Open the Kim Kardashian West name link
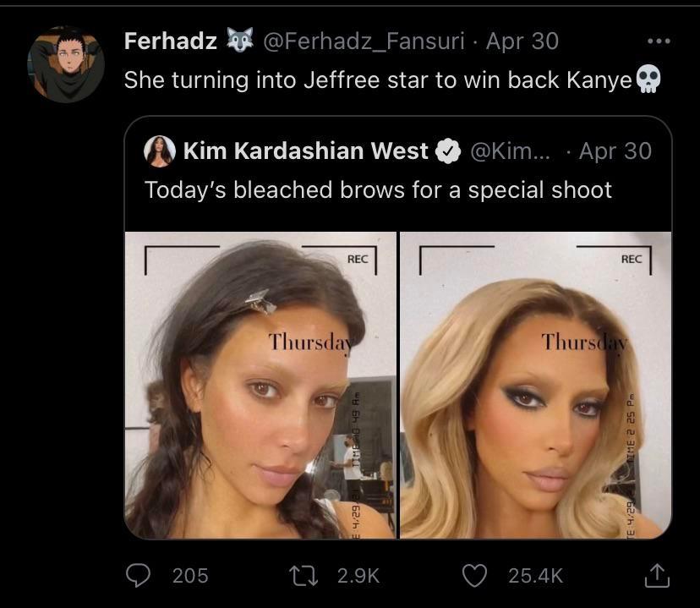Image resolution: width=700 pixels, height=608 pixels. point(305,151)
